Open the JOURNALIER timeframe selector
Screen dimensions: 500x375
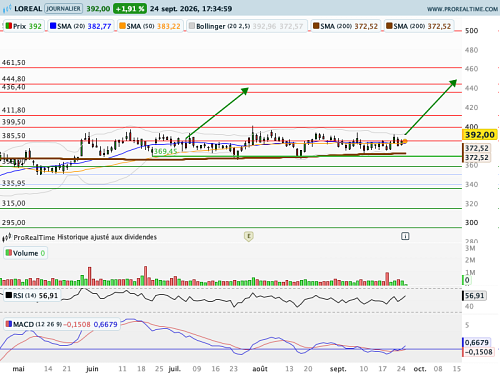pos(63,9)
